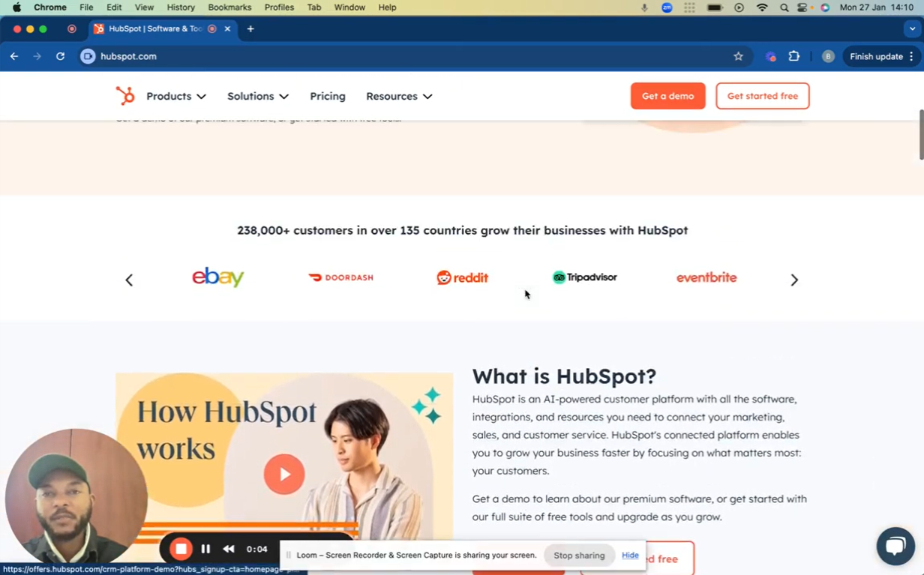Open the Wi-Fi status menu

click(763, 7)
